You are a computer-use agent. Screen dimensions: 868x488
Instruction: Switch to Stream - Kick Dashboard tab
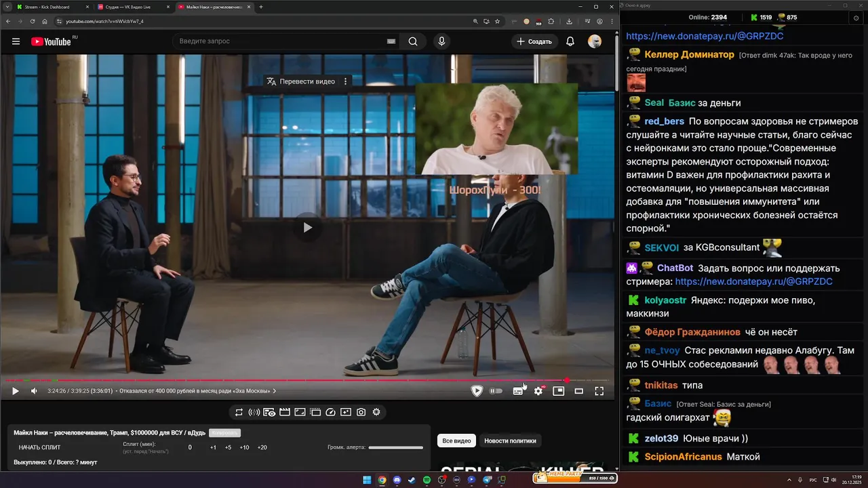coord(52,7)
